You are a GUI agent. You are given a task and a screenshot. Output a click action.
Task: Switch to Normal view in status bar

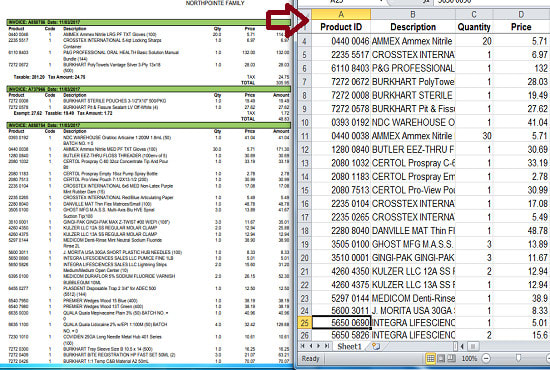430,358
